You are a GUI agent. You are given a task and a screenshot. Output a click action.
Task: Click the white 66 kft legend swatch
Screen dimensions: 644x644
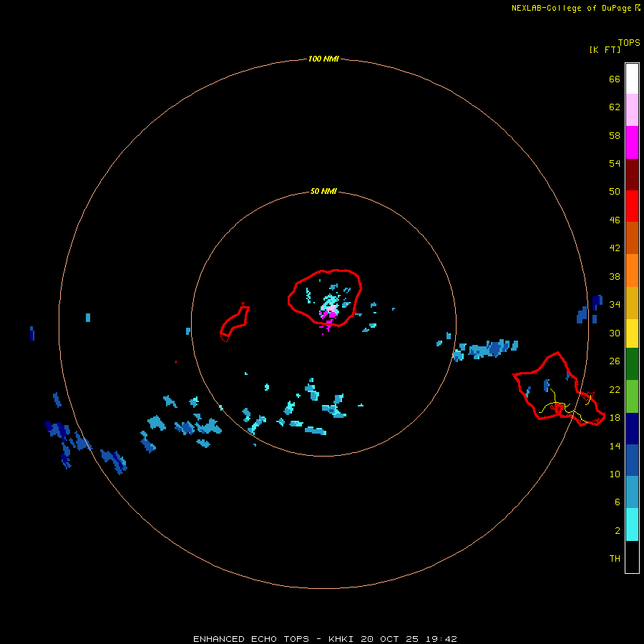(632, 79)
